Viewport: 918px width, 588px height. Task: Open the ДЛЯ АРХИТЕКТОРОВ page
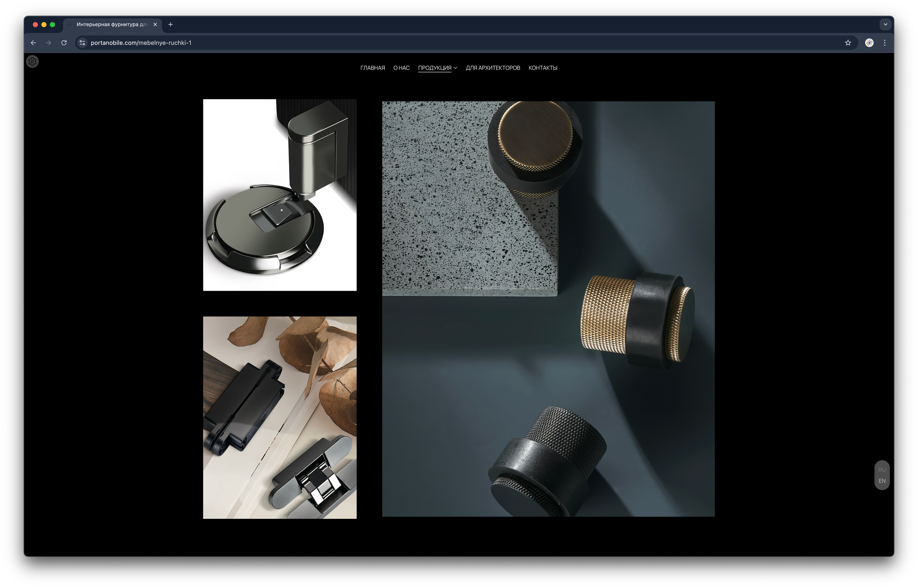[x=493, y=68]
